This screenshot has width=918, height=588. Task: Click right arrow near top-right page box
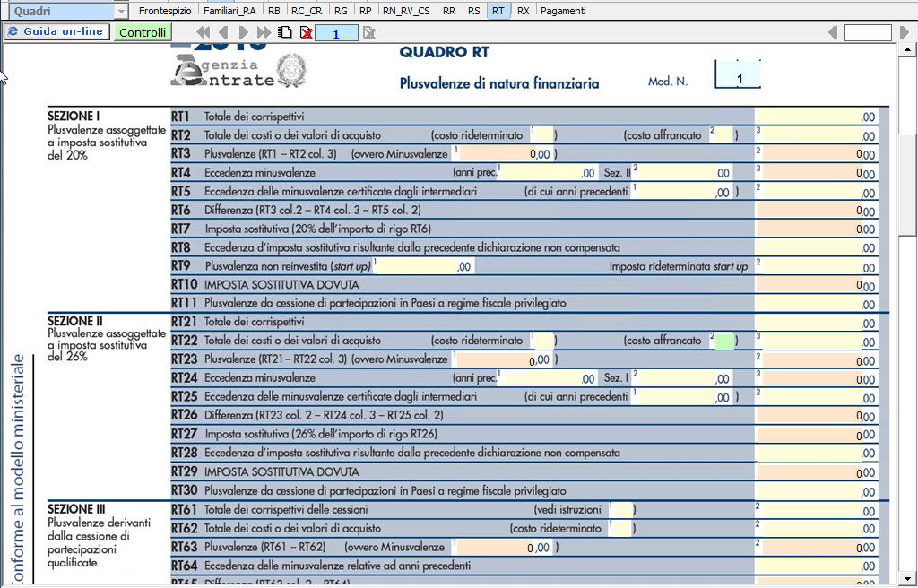pos(905,33)
